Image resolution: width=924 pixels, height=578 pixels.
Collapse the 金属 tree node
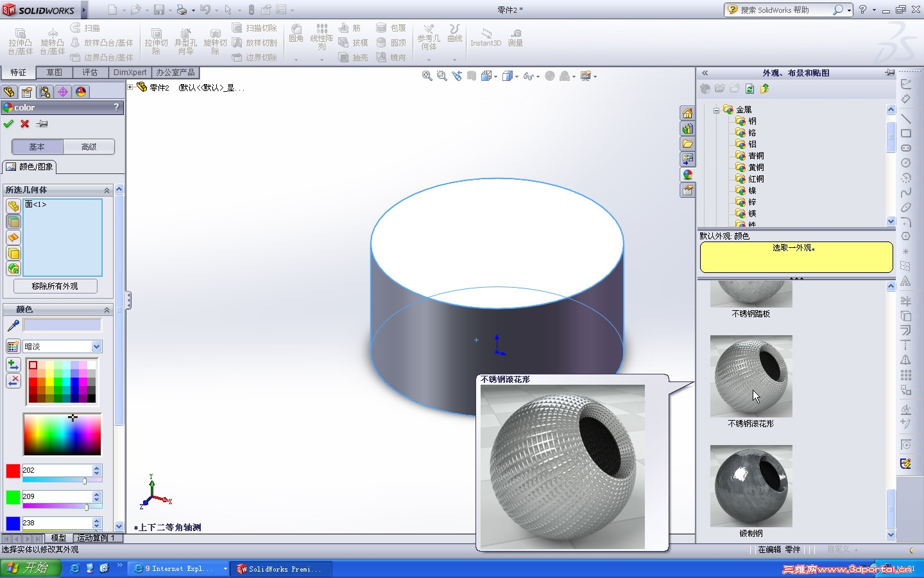[716, 110]
